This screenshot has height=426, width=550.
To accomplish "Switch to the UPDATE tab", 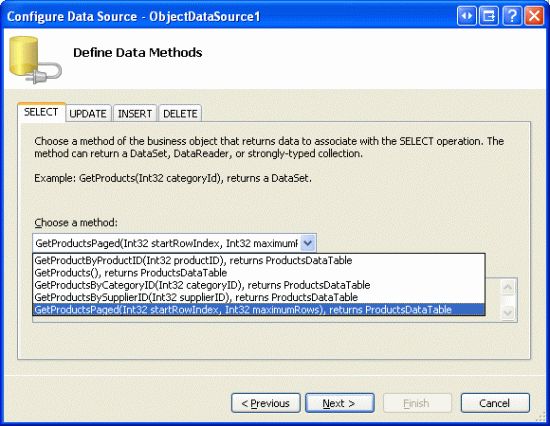I will pos(88,114).
